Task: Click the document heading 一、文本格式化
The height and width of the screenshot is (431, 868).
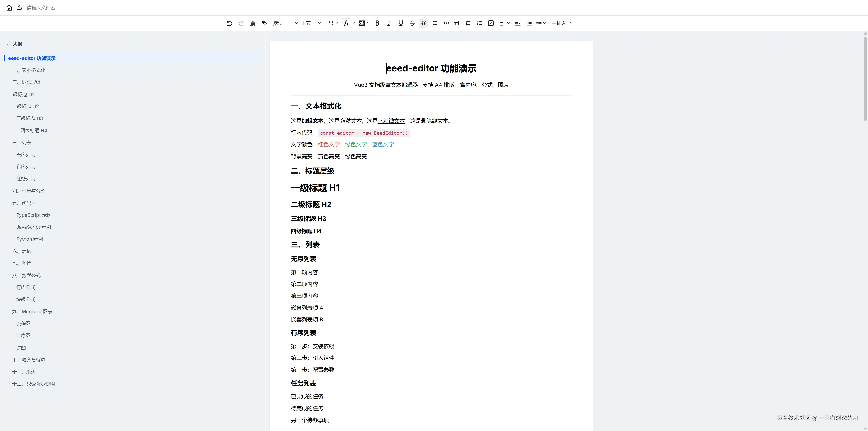Action: [x=316, y=106]
